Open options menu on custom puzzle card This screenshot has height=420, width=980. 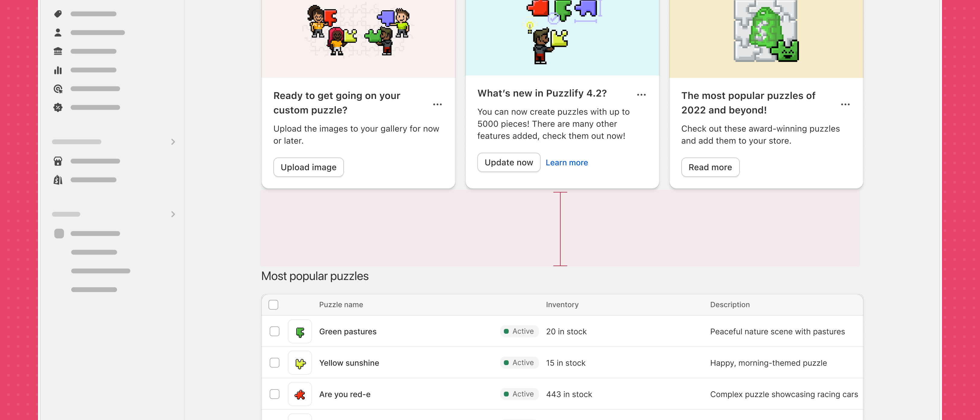(x=437, y=104)
